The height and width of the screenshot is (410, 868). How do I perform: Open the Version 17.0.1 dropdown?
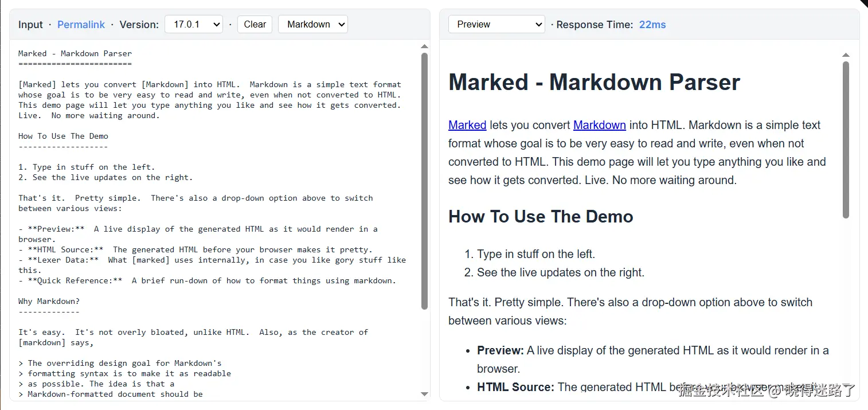(194, 24)
